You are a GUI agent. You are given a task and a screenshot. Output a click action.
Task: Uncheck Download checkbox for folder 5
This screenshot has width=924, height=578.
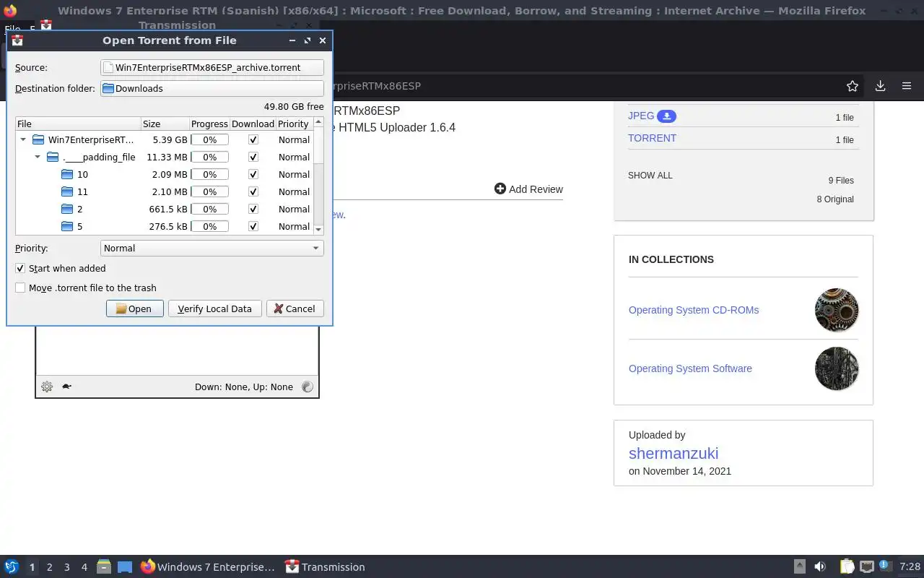click(253, 226)
